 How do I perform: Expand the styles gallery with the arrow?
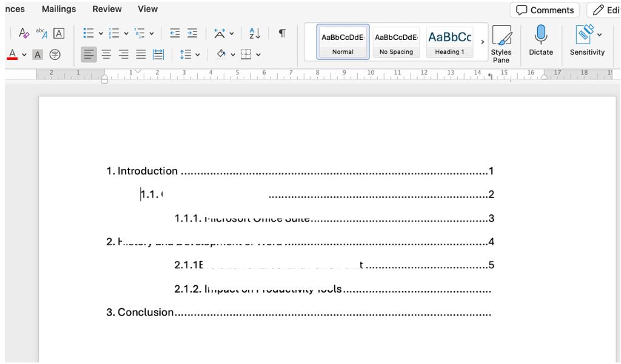482,42
